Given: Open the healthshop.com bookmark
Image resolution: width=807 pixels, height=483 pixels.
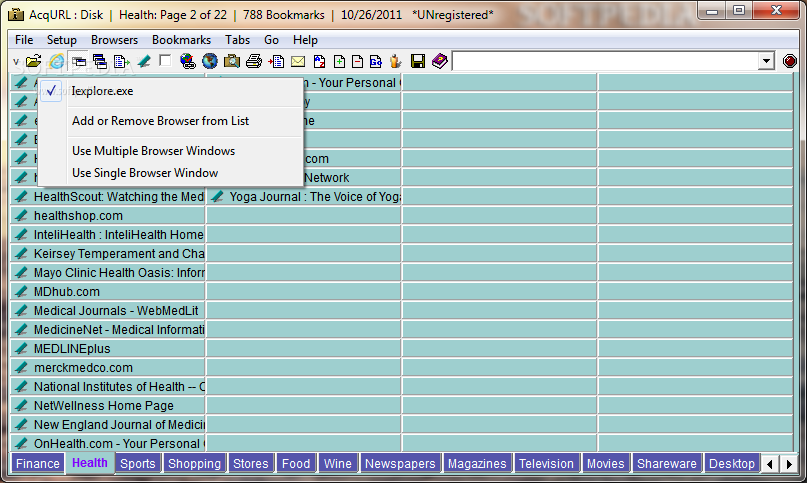Looking at the screenshot, I should pos(78,216).
